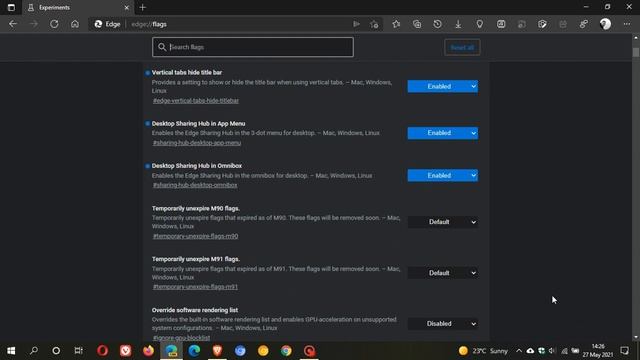Click the scrollbar down arrow
Screen dimensions: 640x360
636,337
